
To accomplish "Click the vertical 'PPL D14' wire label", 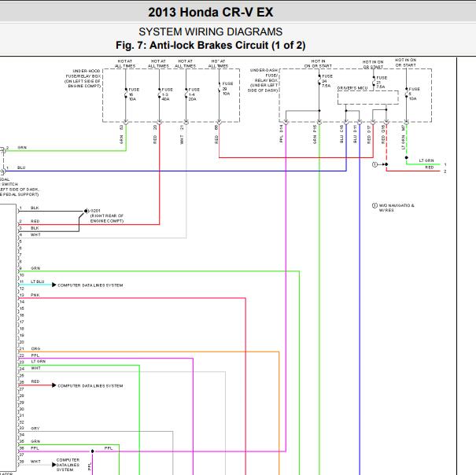I will click(282, 134).
